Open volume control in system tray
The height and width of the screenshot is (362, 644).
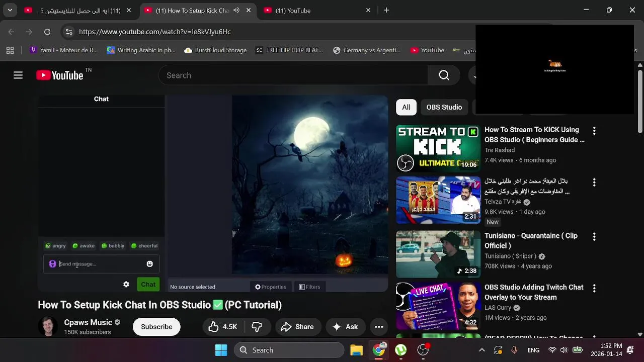[x=564, y=350]
